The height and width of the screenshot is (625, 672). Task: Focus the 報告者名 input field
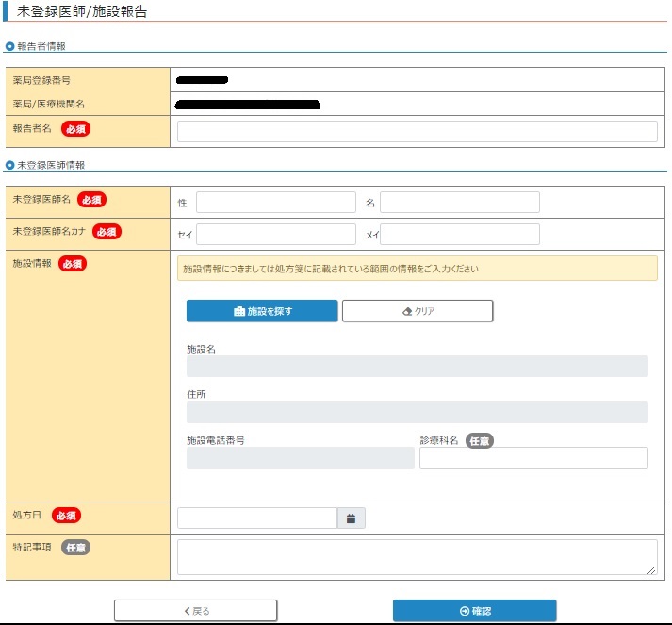point(417,131)
